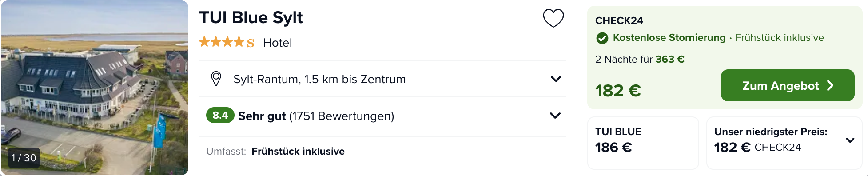Click the green checkmark cancellation icon
Image resolution: width=868 pixels, height=176 pixels.
602,38
